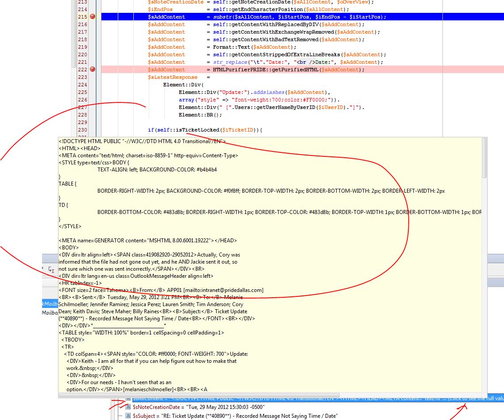
Task: Click the vertical scrollbar thumb of the tooltip popup
Action: [x=485, y=158]
